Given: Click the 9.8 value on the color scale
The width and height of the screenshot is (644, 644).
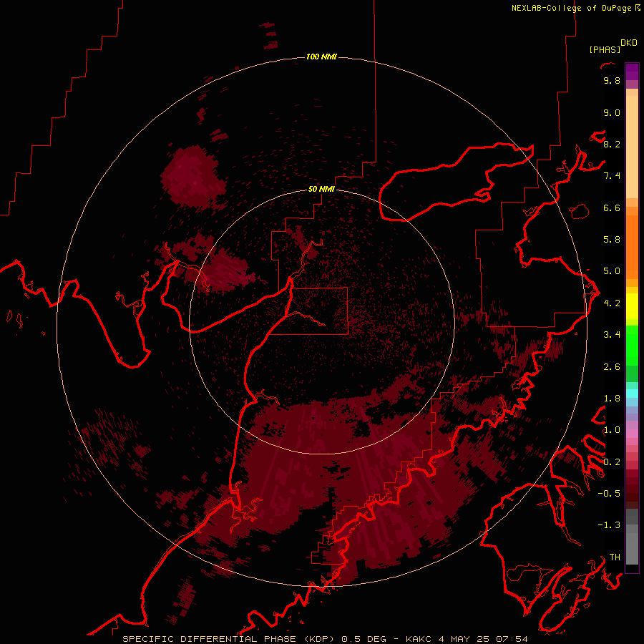Looking at the screenshot, I should [x=612, y=80].
